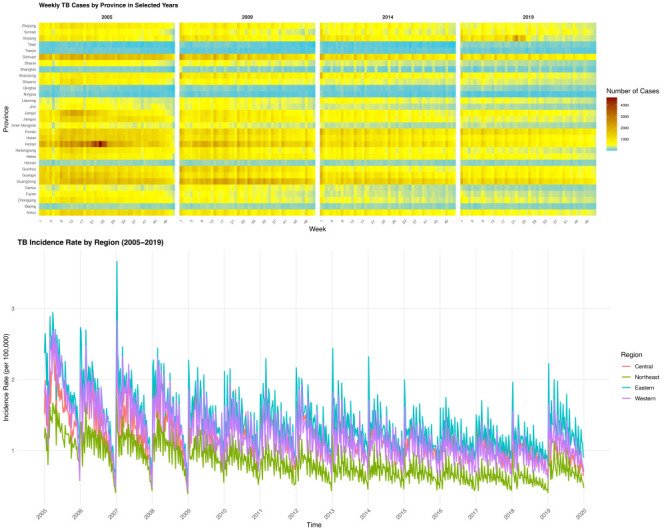Click the 2016 tick on the Time axis
The width and height of the screenshot is (666, 532).
click(x=437, y=514)
